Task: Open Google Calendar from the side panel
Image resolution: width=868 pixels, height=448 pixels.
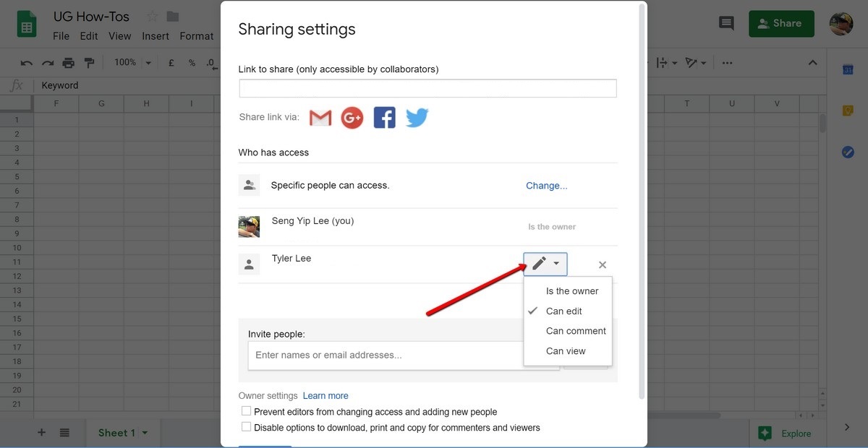Action: 847,69
